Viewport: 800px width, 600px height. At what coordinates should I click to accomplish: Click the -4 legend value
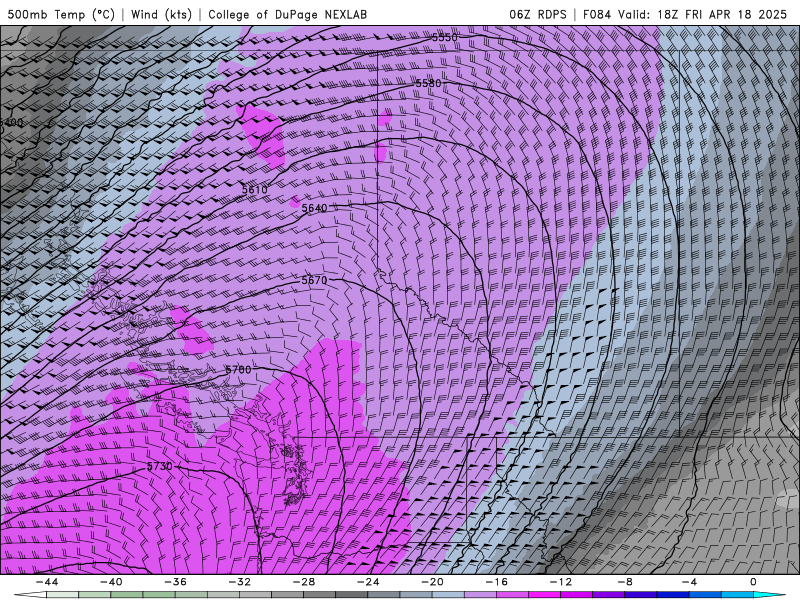(689, 582)
